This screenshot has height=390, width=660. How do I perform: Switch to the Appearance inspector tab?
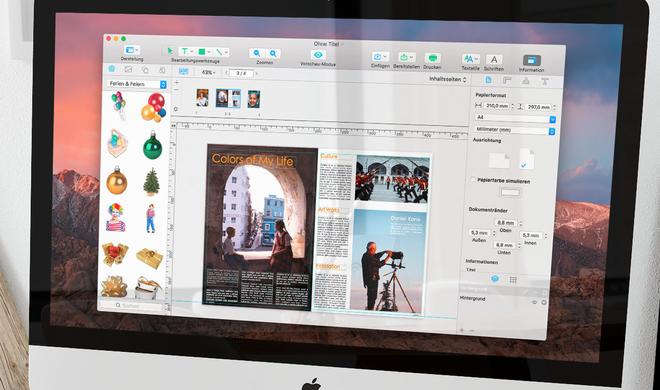point(526,81)
